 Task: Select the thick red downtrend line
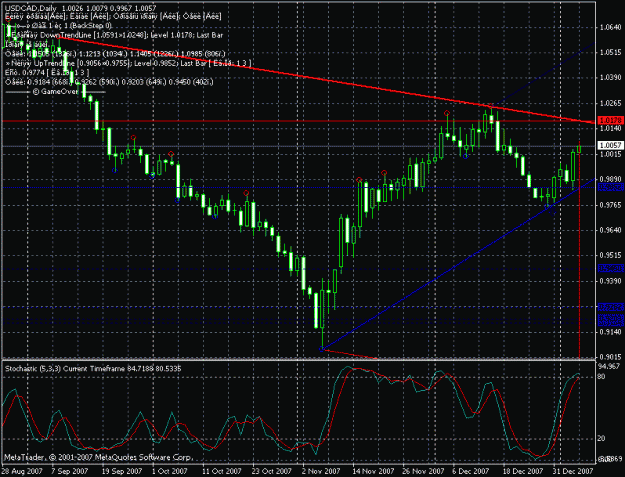(327, 79)
